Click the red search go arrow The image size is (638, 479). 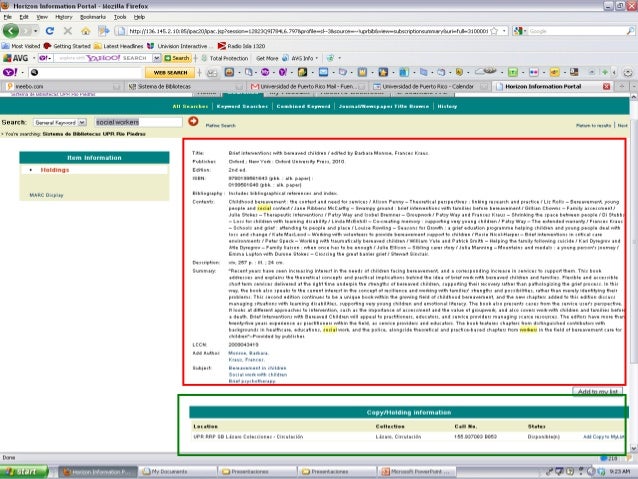point(193,121)
